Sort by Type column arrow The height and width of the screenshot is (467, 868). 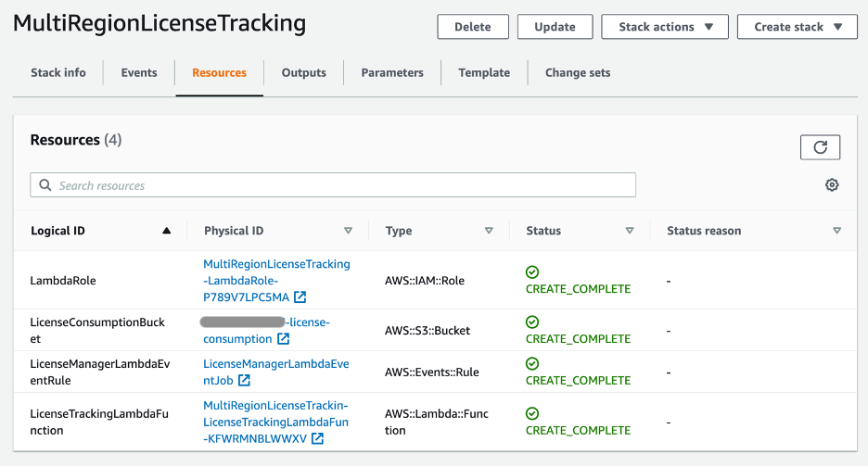(x=489, y=231)
